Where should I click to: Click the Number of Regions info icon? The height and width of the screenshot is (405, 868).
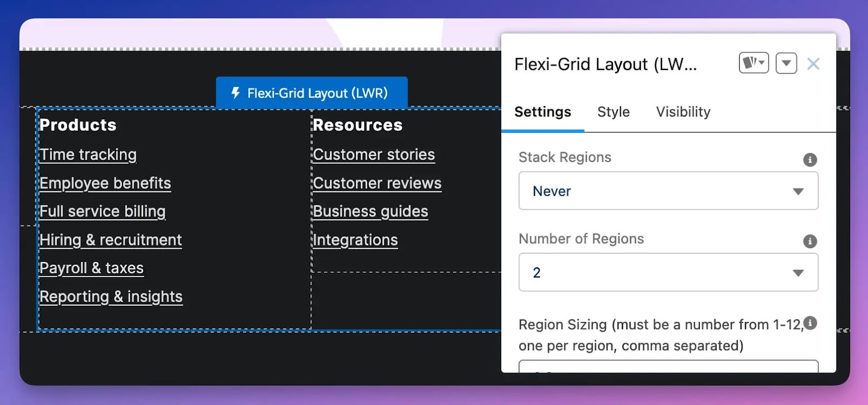pos(809,241)
